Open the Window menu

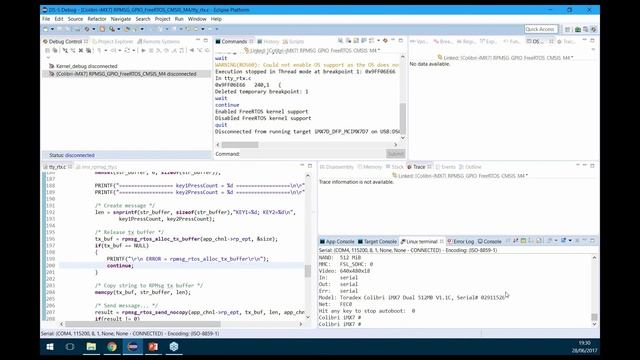[x=197, y=19]
